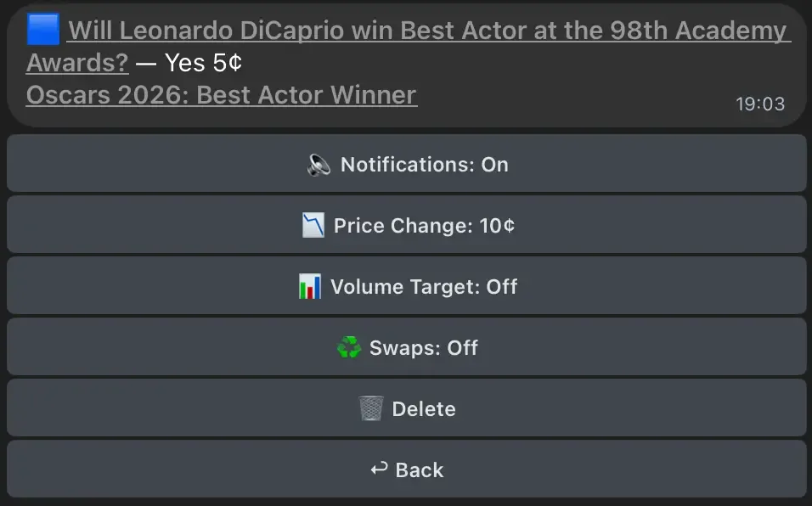Click the Yes 5¢ price text
812x506 pixels.
point(204,63)
